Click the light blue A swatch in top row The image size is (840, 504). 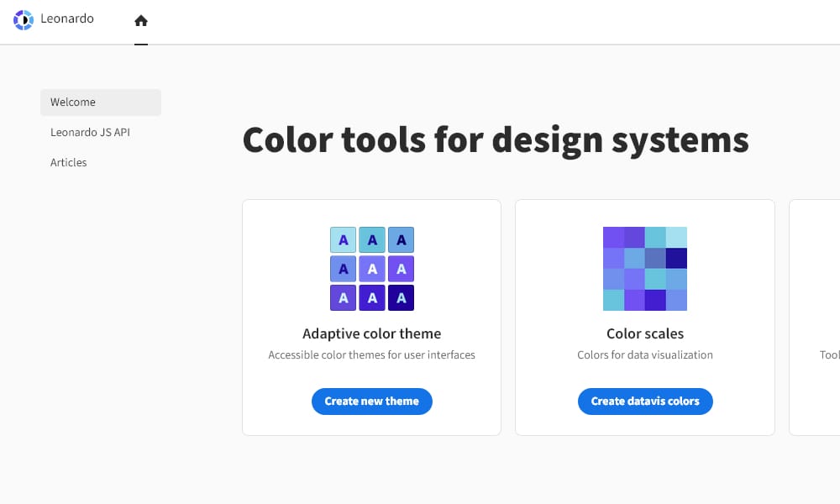(x=343, y=239)
